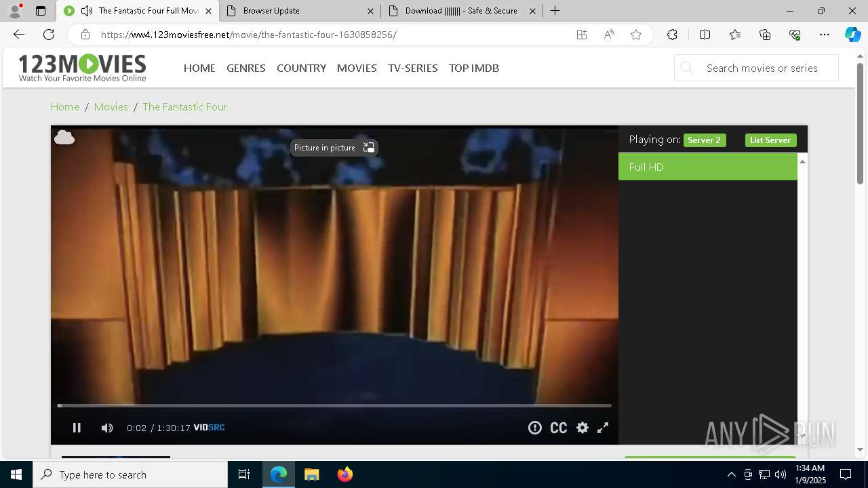The height and width of the screenshot is (488, 868).
Task: Select the Full HD source
Action: tap(708, 167)
